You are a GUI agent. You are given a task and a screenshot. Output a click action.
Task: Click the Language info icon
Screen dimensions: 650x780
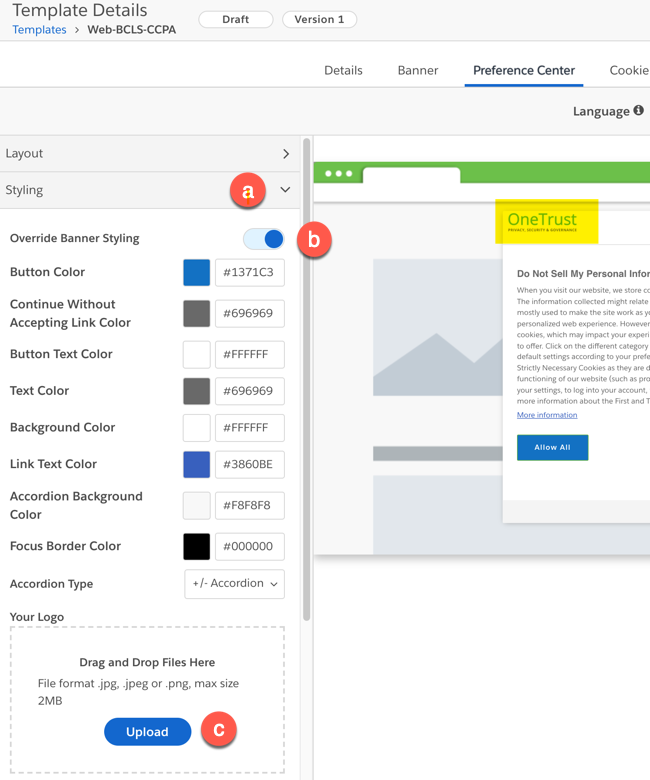tap(639, 110)
